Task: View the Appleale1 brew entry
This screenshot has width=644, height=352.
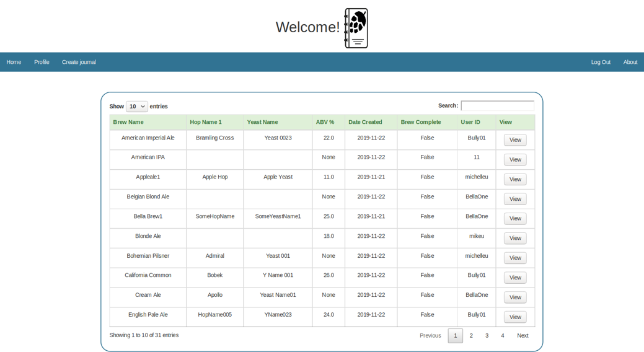Action: pyautogui.click(x=514, y=179)
